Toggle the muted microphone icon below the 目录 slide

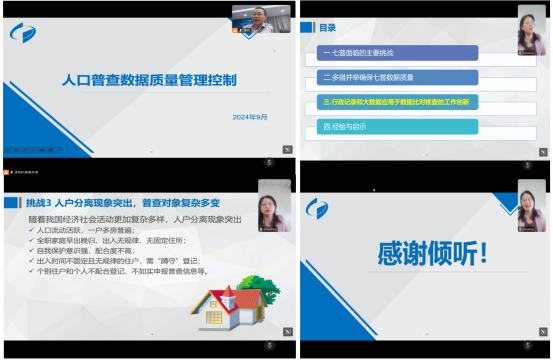(528, 165)
